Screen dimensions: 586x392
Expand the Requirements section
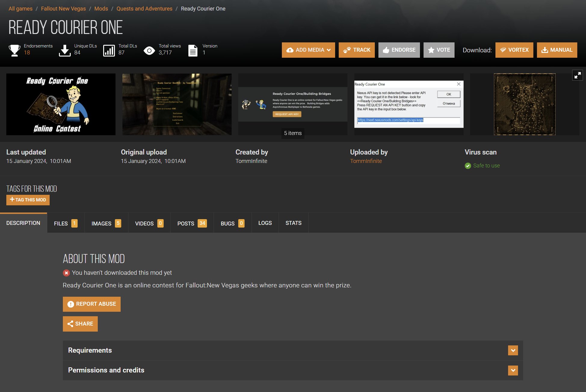tap(293, 351)
